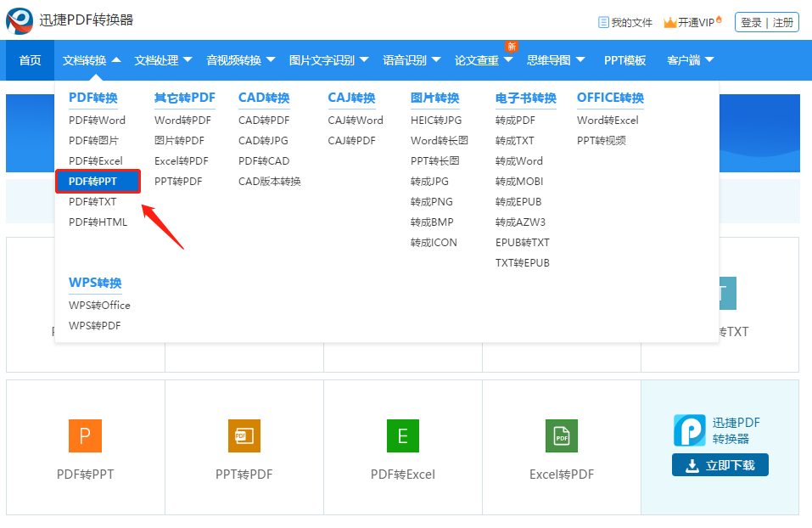Screen dimensions: 812x528
Task: Choose Word转长图 option
Action: [440, 140]
